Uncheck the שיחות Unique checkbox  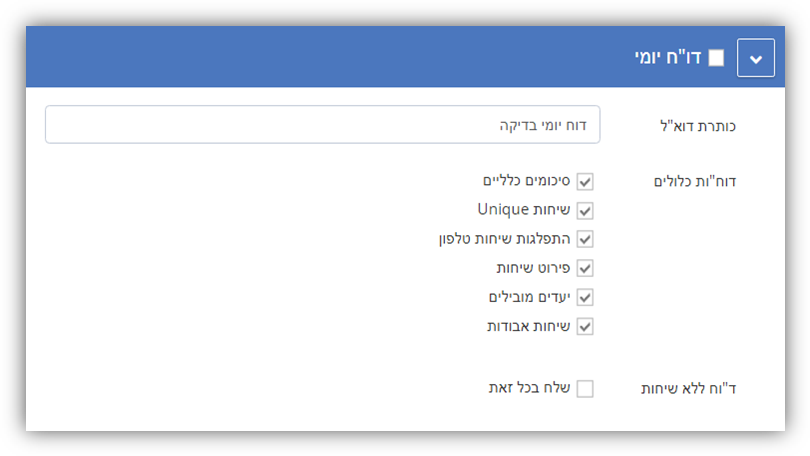(x=585, y=211)
